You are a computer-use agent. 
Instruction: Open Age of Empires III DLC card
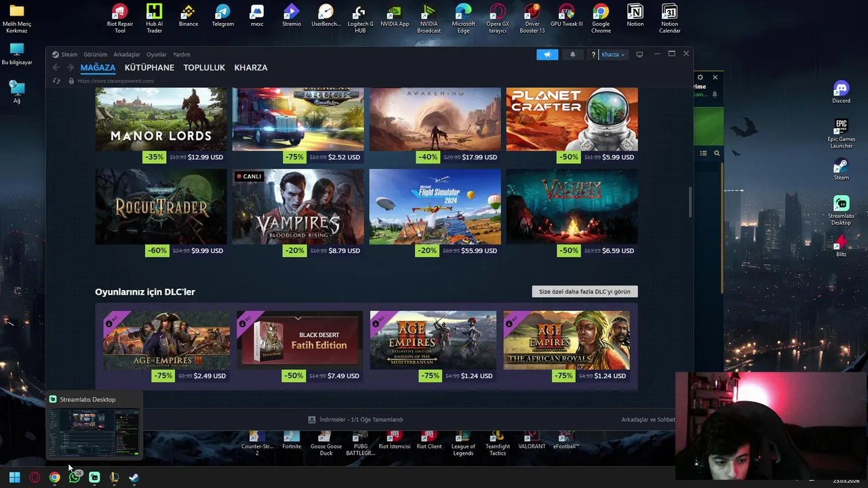click(167, 340)
